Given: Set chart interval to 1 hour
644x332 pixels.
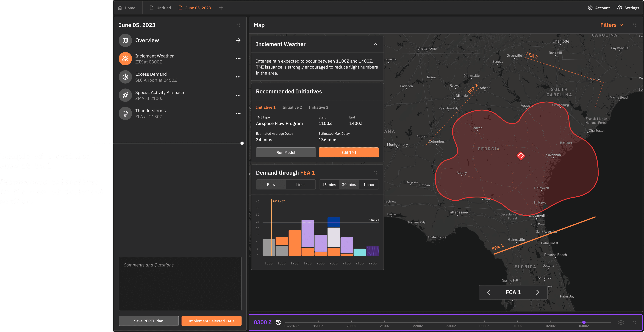Looking at the screenshot, I should [x=369, y=185].
